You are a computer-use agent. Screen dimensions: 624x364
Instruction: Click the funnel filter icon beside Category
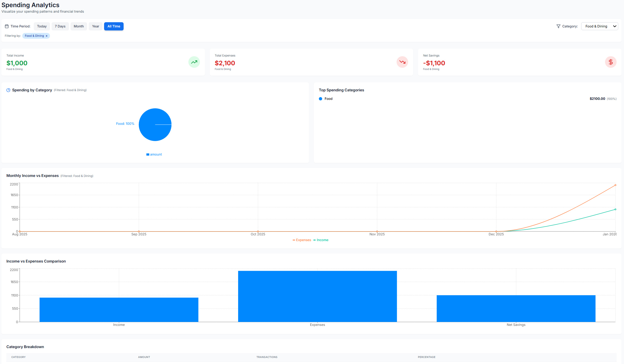(x=558, y=26)
